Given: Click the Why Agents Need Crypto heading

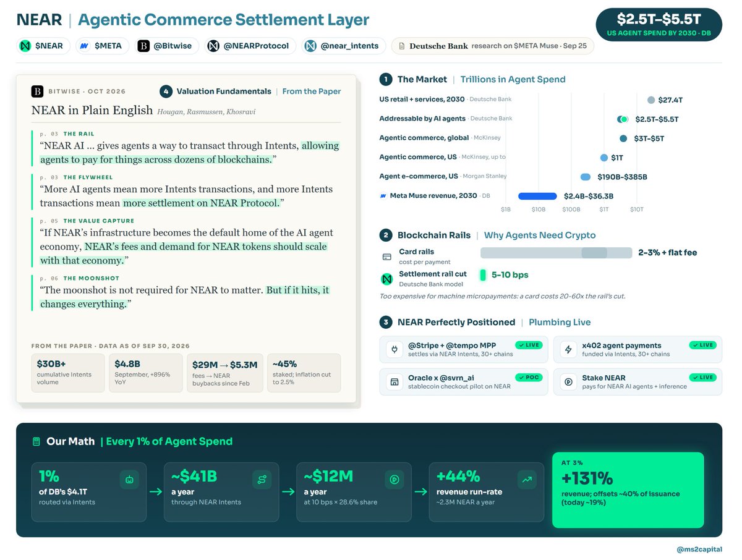Looking at the screenshot, I should [x=540, y=235].
